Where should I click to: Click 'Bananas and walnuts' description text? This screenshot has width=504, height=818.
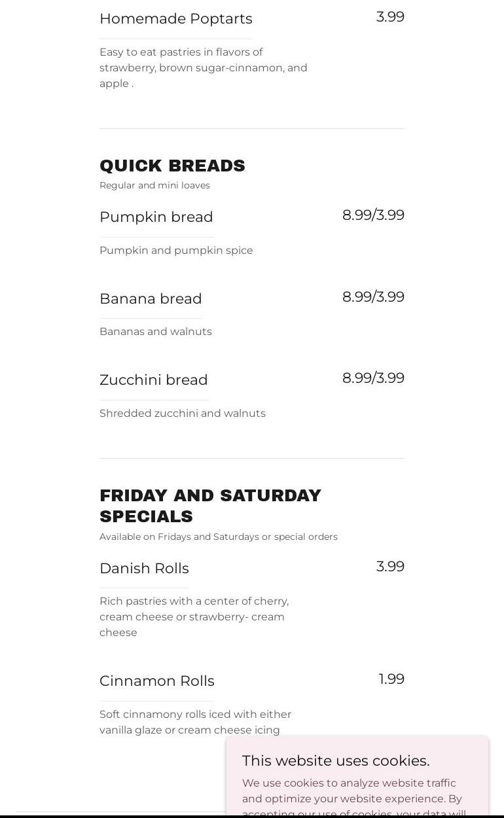[x=156, y=332]
